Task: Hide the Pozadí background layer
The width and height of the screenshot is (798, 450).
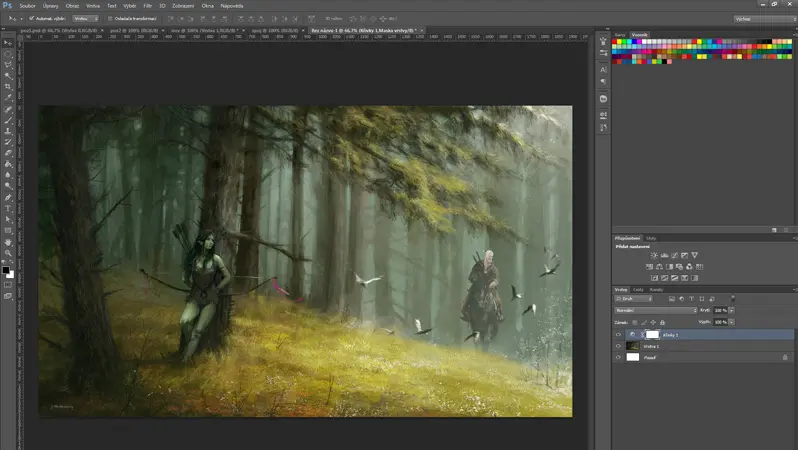Action: pos(618,357)
